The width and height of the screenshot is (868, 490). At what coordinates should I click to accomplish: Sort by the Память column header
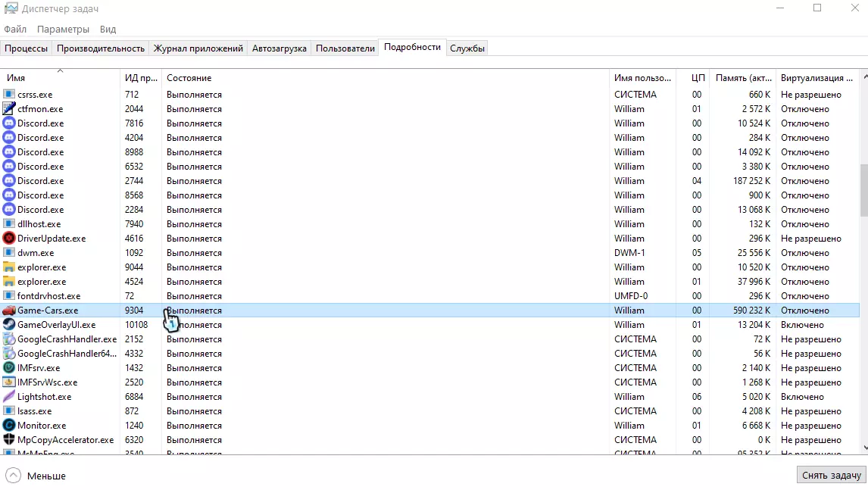743,78
